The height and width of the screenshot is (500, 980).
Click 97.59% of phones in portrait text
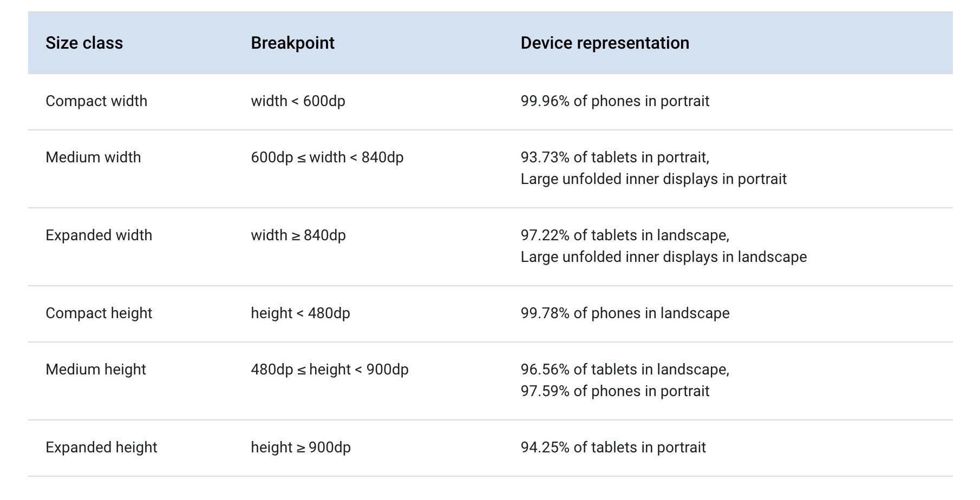click(615, 391)
